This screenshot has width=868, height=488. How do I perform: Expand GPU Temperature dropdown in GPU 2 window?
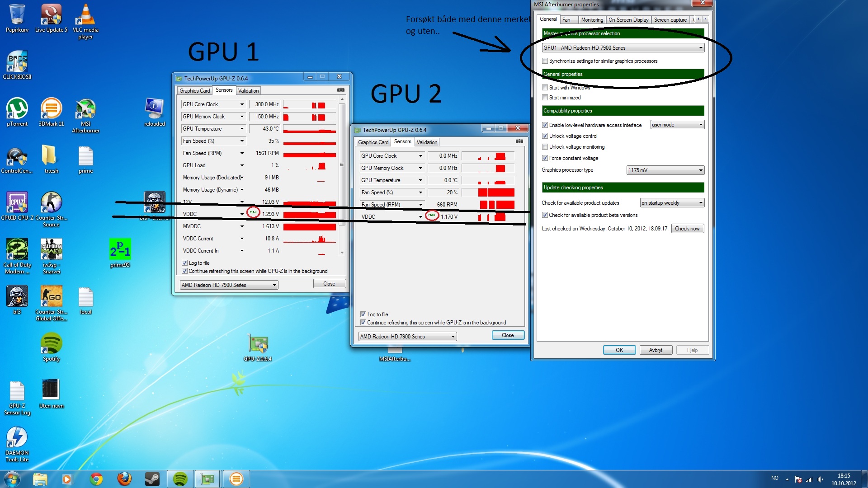tap(420, 180)
